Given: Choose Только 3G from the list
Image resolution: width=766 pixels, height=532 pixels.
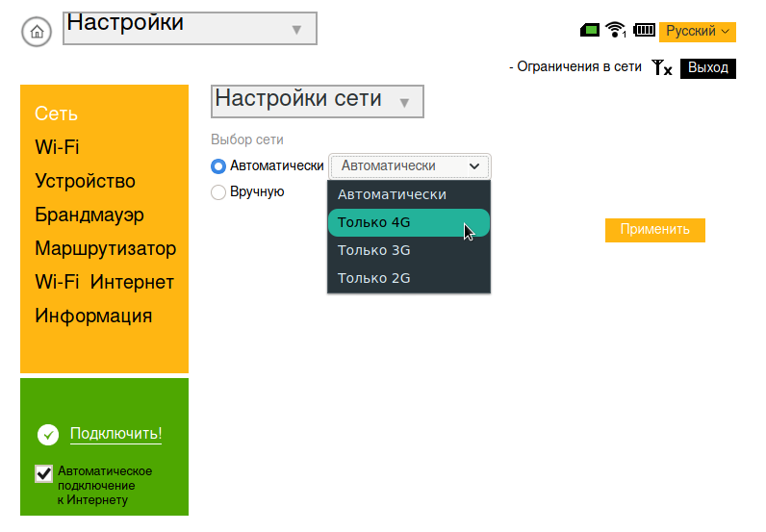Looking at the screenshot, I should 408,250.
